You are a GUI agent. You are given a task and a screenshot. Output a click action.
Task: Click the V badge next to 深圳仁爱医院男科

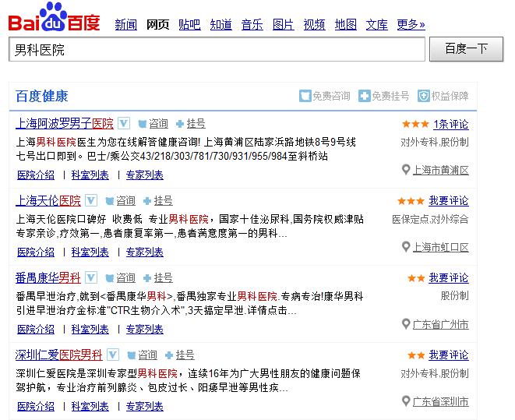(113, 355)
